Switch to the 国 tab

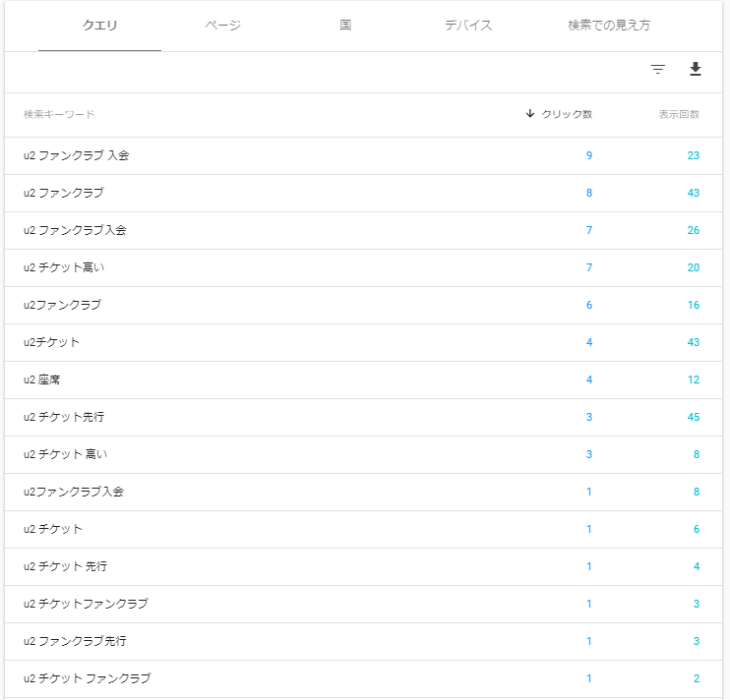tap(345, 26)
